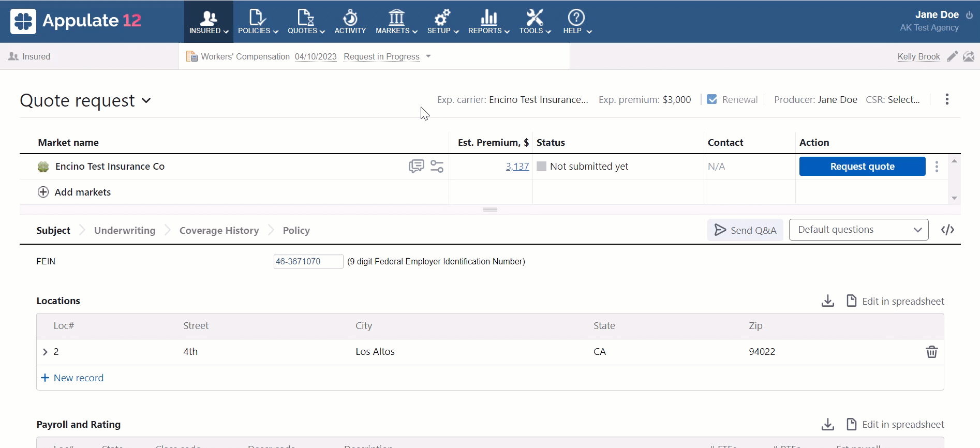980x448 pixels.
Task: Click the Locations download icon
Action: pos(827,301)
